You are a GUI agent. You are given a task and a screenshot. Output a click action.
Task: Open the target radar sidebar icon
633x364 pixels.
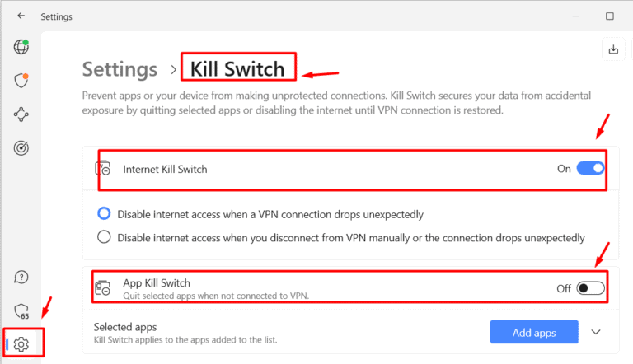point(21,148)
